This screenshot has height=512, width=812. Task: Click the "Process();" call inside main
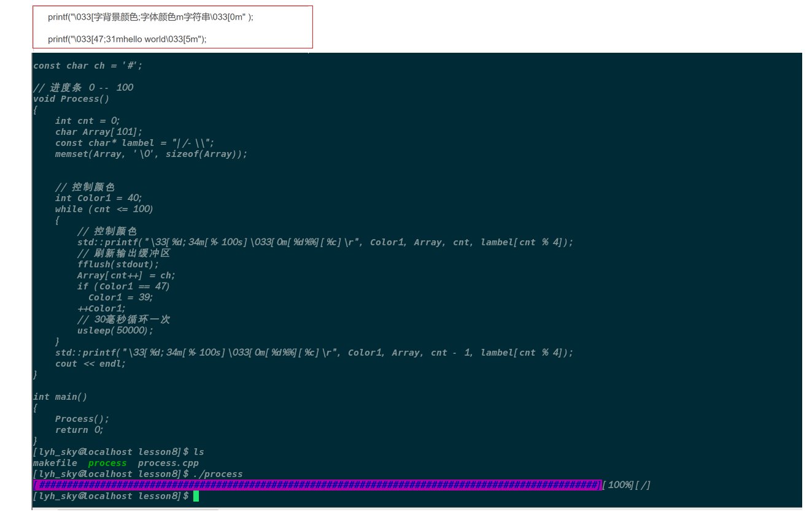tap(82, 419)
